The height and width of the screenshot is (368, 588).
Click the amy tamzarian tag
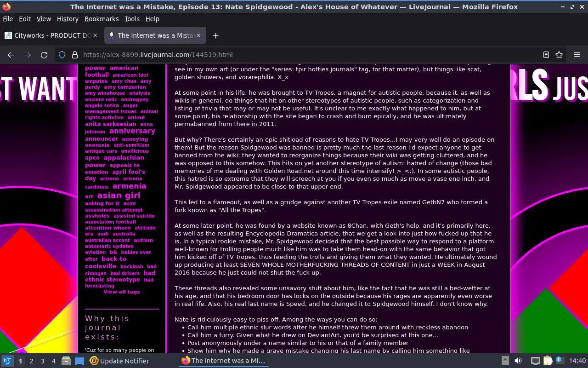click(x=125, y=87)
